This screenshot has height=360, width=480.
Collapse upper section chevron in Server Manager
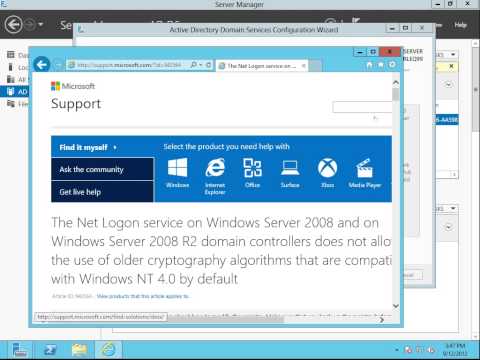(x=449, y=85)
